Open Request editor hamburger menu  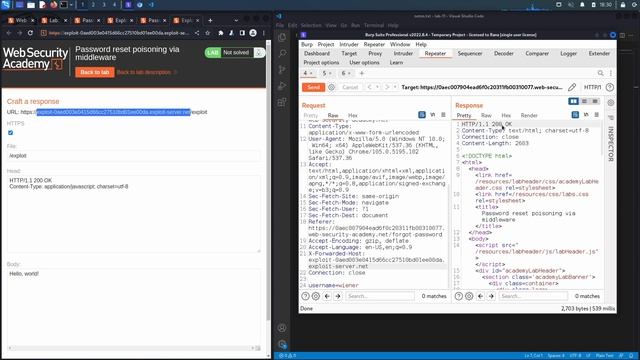pos(443,115)
